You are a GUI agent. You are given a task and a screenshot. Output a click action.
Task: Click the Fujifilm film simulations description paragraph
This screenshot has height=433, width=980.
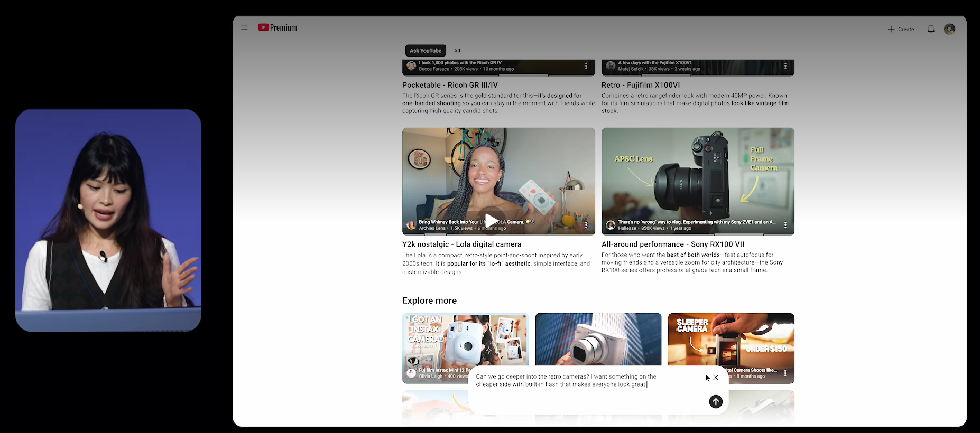[x=695, y=103]
